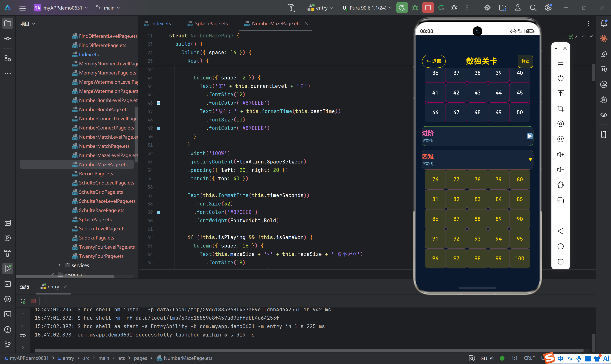
Task: Click the Run entry green button
Action: pyautogui.click(x=402, y=8)
